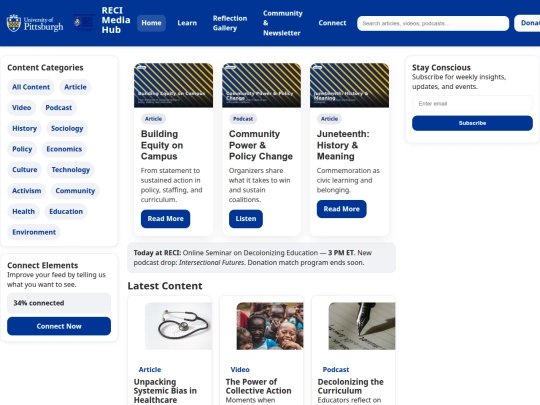The width and height of the screenshot is (540, 405).
Task: Go to the Home nav tab
Action: click(x=151, y=23)
